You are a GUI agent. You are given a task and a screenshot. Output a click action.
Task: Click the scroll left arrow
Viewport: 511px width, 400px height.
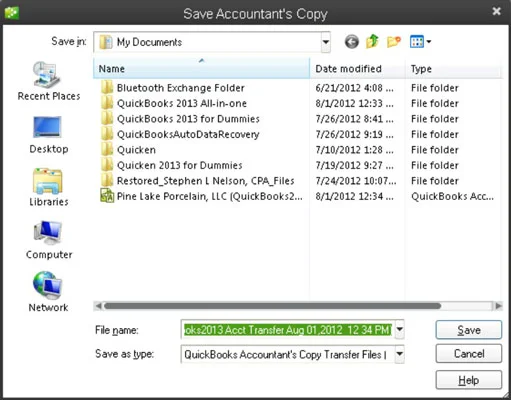click(98, 306)
